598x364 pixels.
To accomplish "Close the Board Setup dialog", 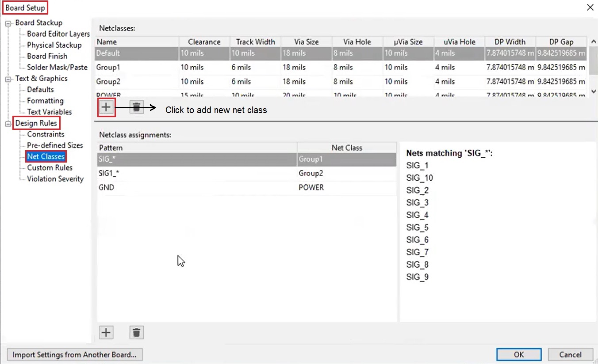I will click(590, 8).
